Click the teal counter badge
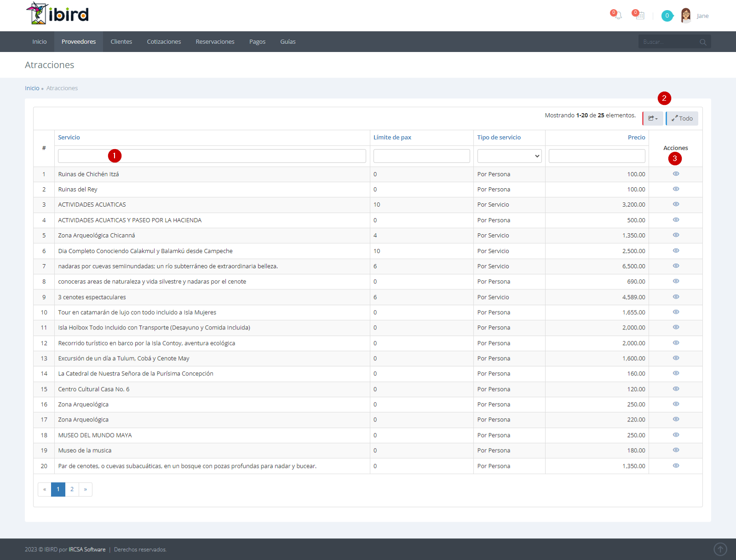Viewport: 736px width, 560px height. coord(667,16)
